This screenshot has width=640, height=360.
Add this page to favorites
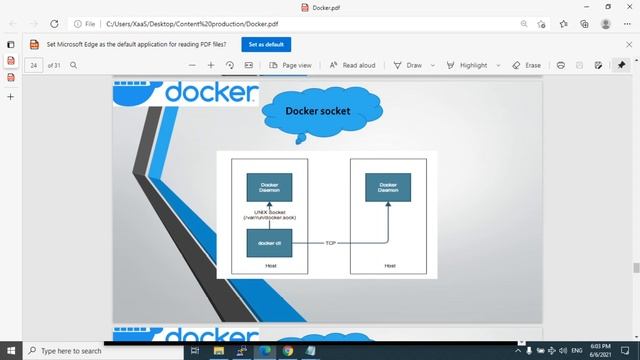(x=542, y=24)
